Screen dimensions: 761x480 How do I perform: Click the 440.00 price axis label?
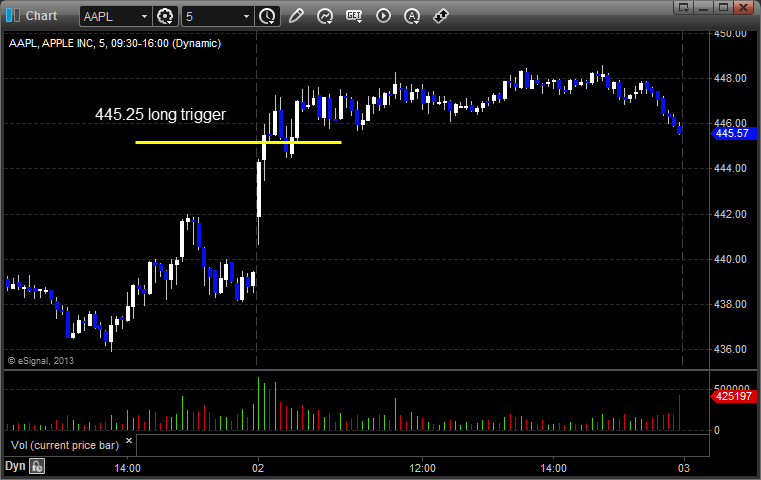click(x=730, y=259)
